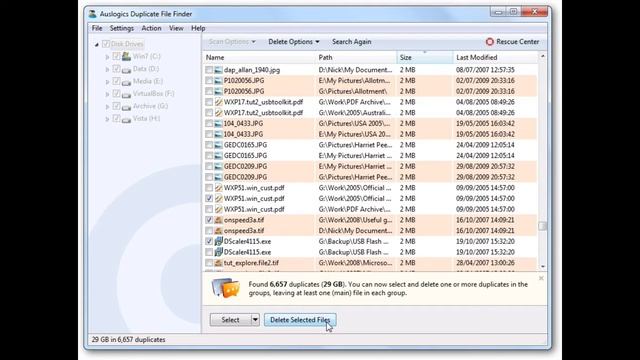Toggle the Disk Drives root checkbox
This screenshot has height=360, width=640.
(106, 44)
